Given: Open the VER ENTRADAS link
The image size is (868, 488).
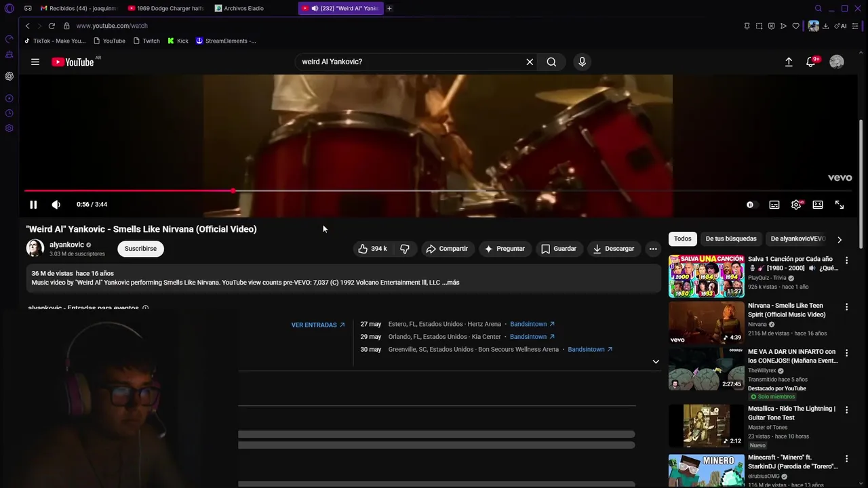Looking at the screenshot, I should pyautogui.click(x=318, y=325).
